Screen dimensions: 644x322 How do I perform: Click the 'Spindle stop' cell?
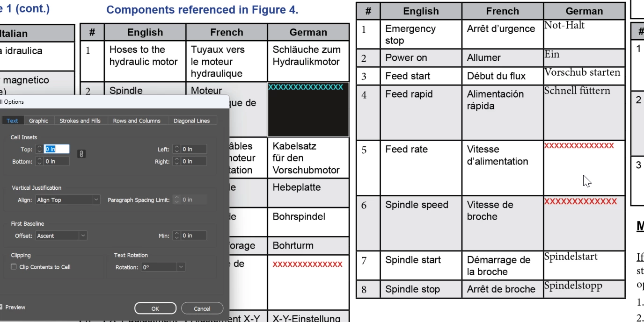pos(421,289)
